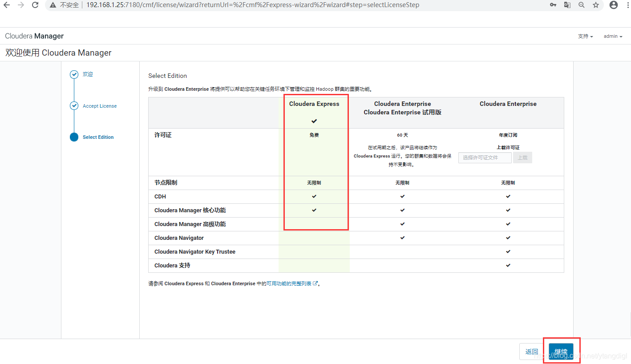Reload the page with refresh icon
This screenshot has width=631, height=364.
coord(35,5)
